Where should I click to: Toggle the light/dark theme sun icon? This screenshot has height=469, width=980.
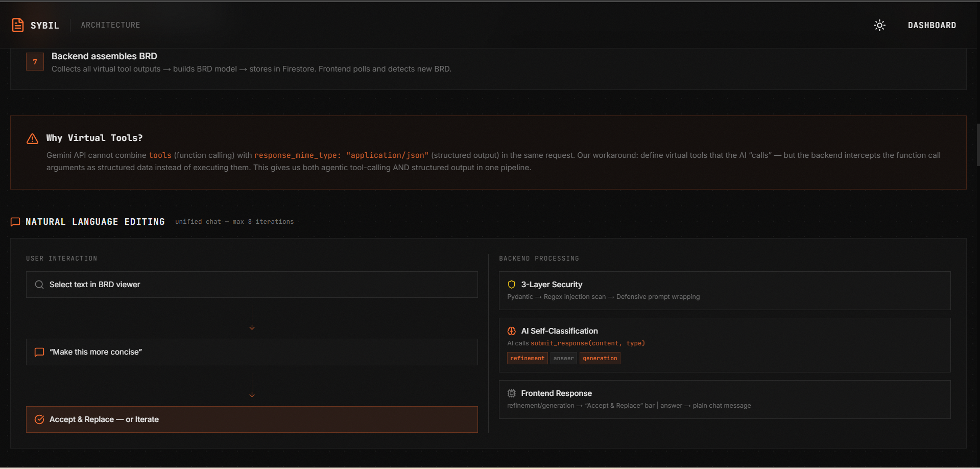[879, 25]
